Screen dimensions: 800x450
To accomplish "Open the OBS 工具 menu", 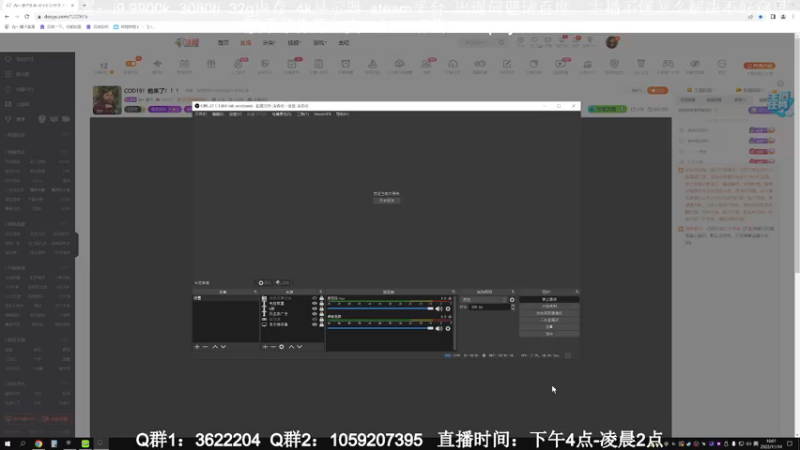I will (x=303, y=114).
